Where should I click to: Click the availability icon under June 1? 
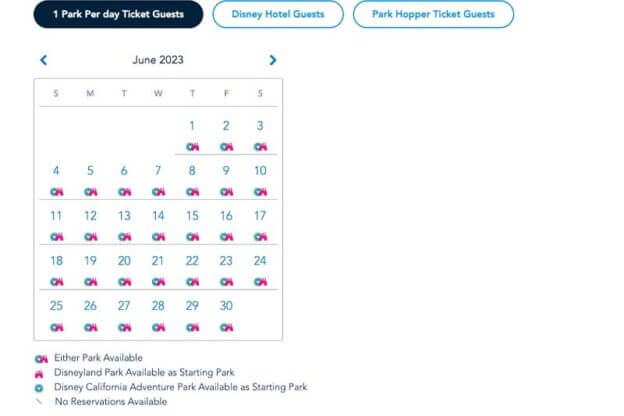coord(192,147)
